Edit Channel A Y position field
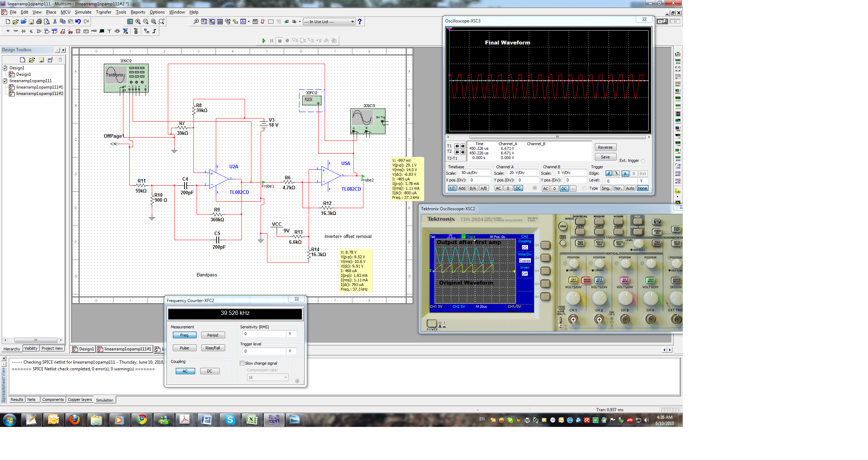The width and height of the screenshot is (868, 460). (x=528, y=180)
